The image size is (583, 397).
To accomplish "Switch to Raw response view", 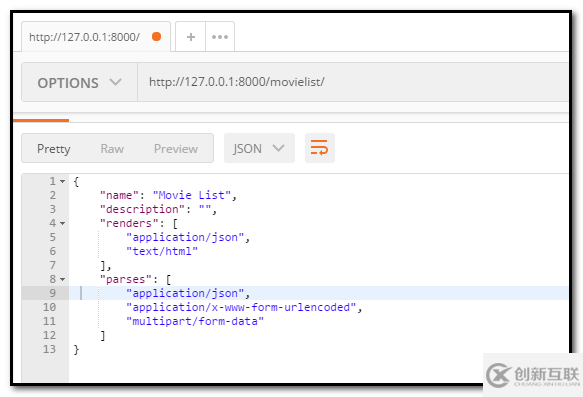I will coord(112,149).
